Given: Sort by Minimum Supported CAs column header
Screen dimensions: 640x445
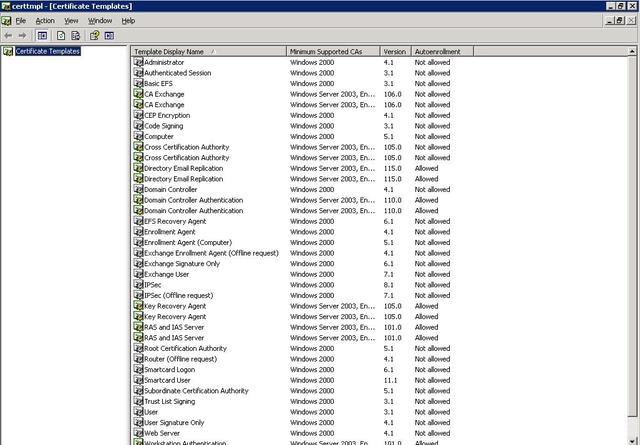Looking at the screenshot, I should pos(333,51).
